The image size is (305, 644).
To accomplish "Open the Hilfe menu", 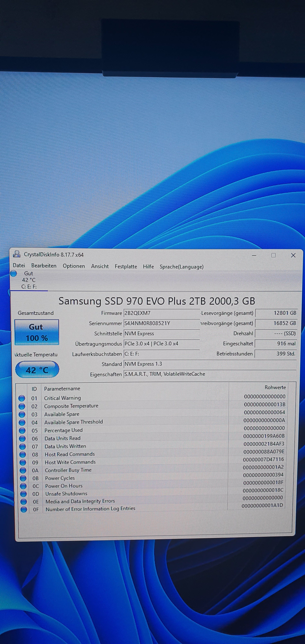I will click(x=148, y=267).
